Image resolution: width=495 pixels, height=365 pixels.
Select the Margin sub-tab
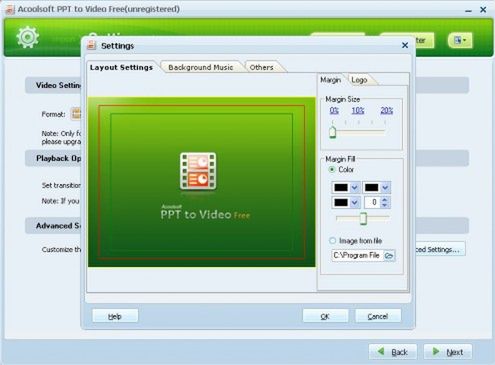point(331,80)
